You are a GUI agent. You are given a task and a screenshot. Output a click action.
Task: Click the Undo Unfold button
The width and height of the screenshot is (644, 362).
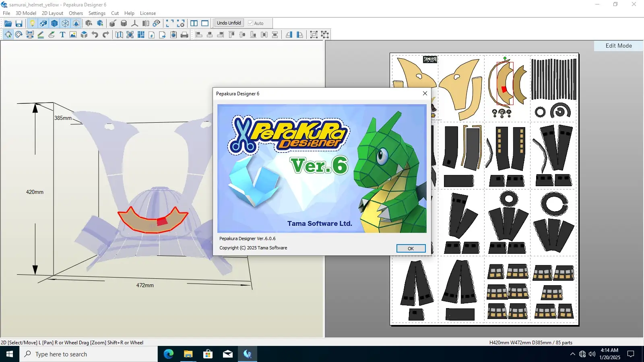point(229,23)
